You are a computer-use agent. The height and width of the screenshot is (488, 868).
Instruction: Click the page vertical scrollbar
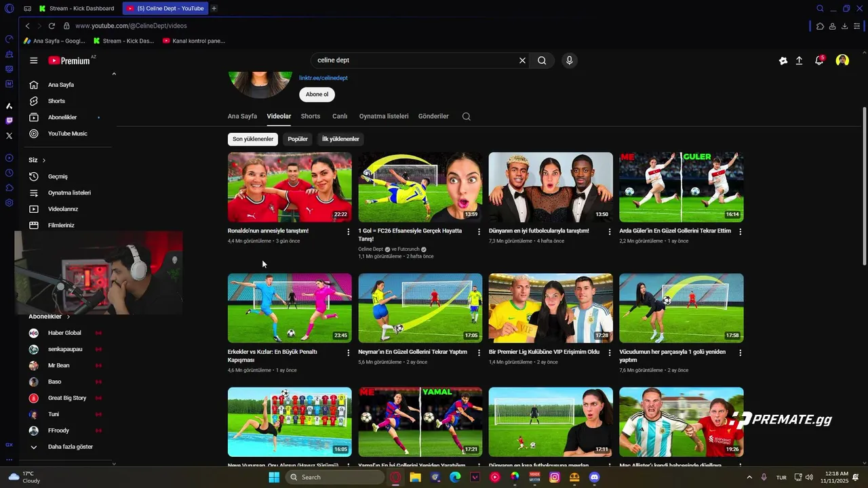pyautogui.click(x=864, y=186)
